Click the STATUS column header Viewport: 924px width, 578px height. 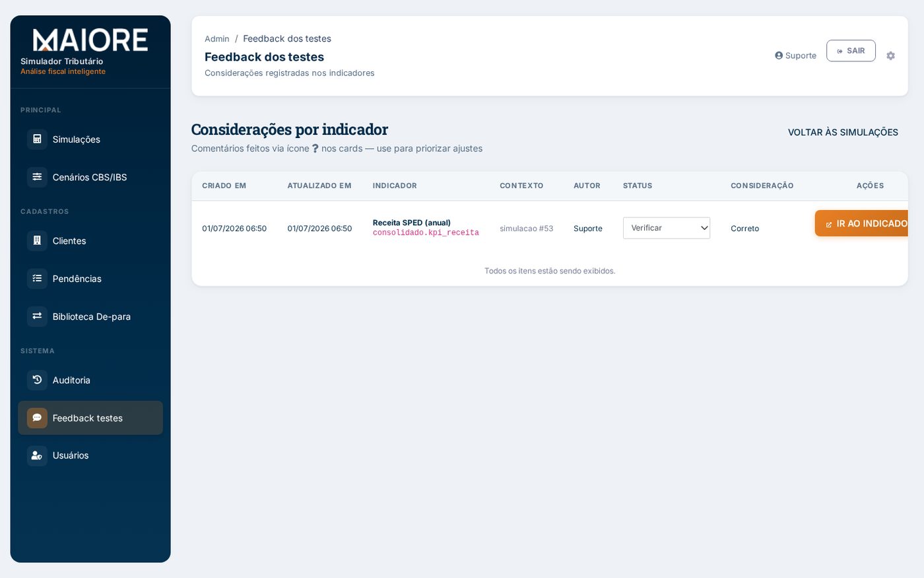pos(638,186)
